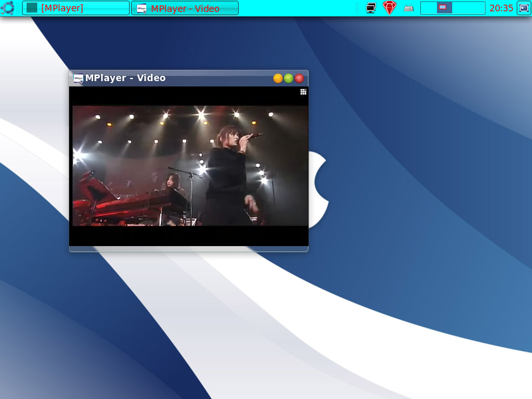The height and width of the screenshot is (399, 532).
Task: Click the red ruby gem tray icon
Action: coord(390,8)
